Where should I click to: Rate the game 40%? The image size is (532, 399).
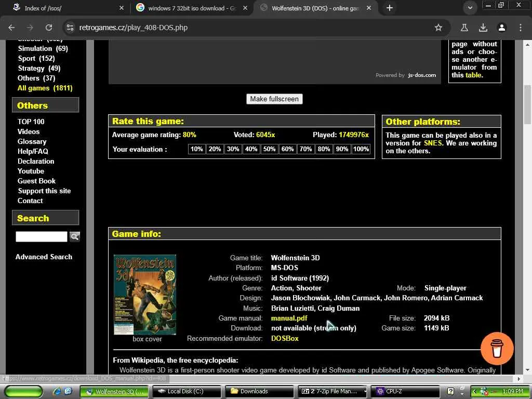pyautogui.click(x=251, y=149)
